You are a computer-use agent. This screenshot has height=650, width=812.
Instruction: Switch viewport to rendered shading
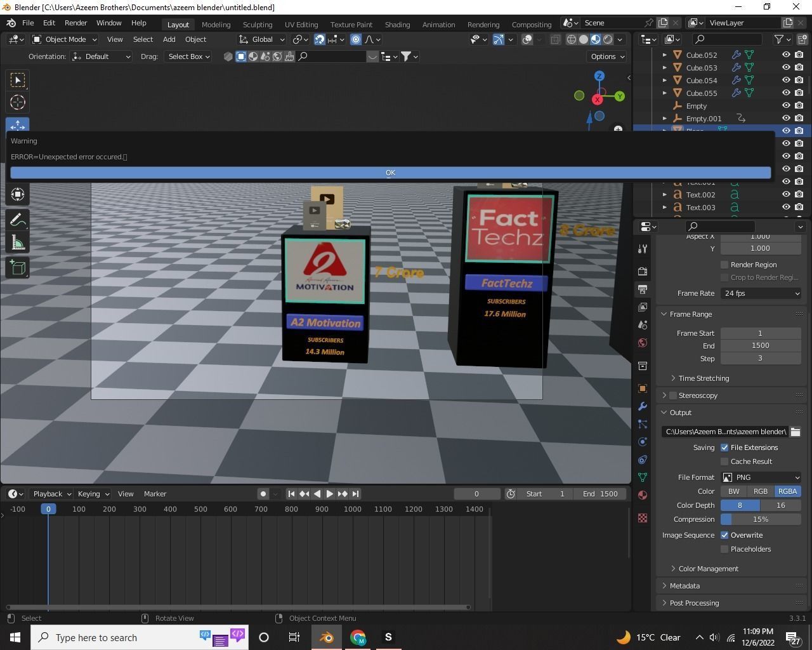pos(608,39)
